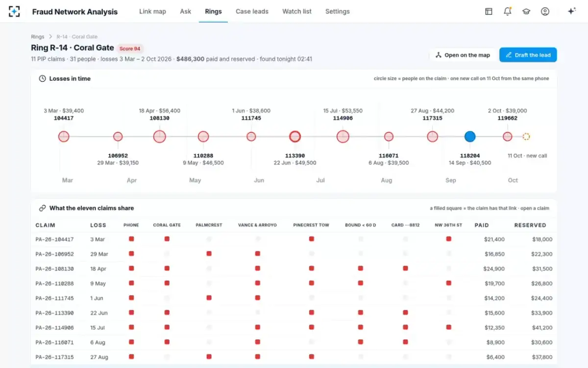588x368 pixels.
Task: Open claim row PA-26-117315
Action: pos(294,357)
